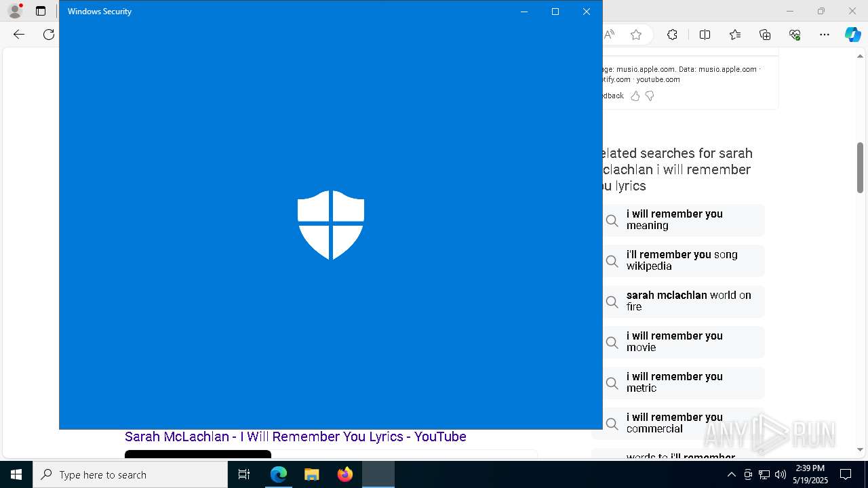Click network icon in system tray

tap(764, 474)
